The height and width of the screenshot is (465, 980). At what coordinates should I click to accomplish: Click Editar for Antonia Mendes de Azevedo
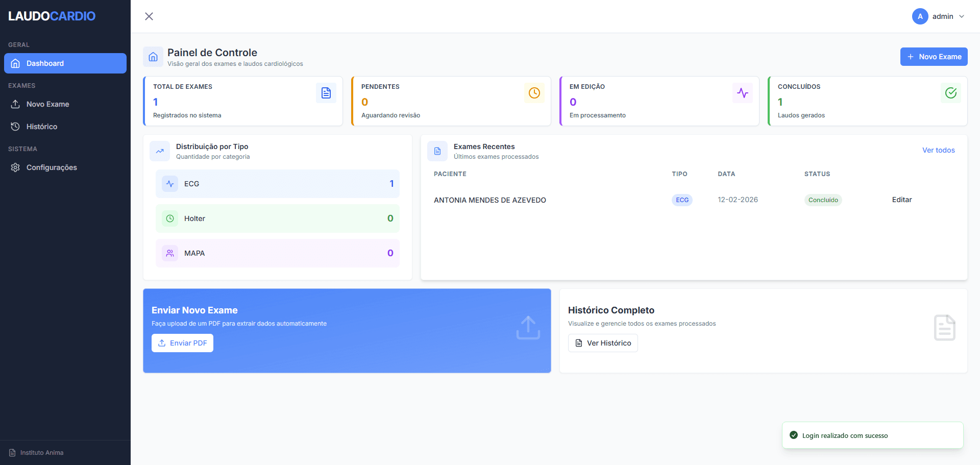901,200
